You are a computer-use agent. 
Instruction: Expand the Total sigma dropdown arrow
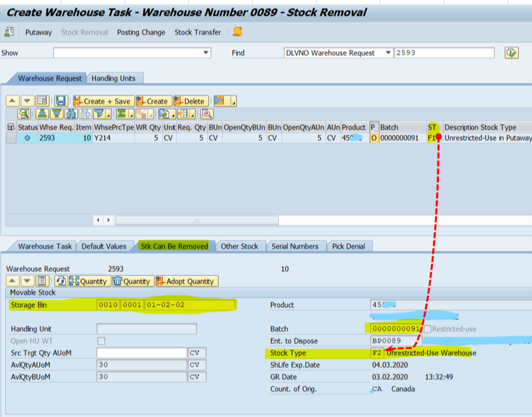click(131, 115)
